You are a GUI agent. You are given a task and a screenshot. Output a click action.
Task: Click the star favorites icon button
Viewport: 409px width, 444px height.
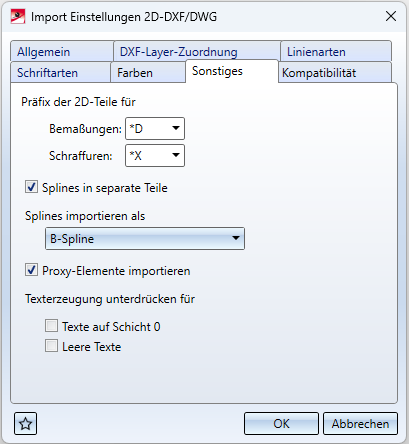(x=25, y=424)
